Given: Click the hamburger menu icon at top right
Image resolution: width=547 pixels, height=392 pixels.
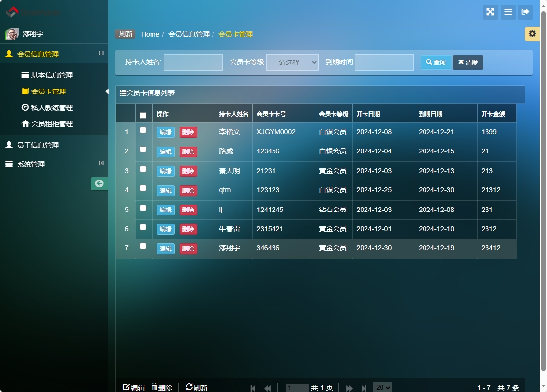Looking at the screenshot, I should pos(508,12).
